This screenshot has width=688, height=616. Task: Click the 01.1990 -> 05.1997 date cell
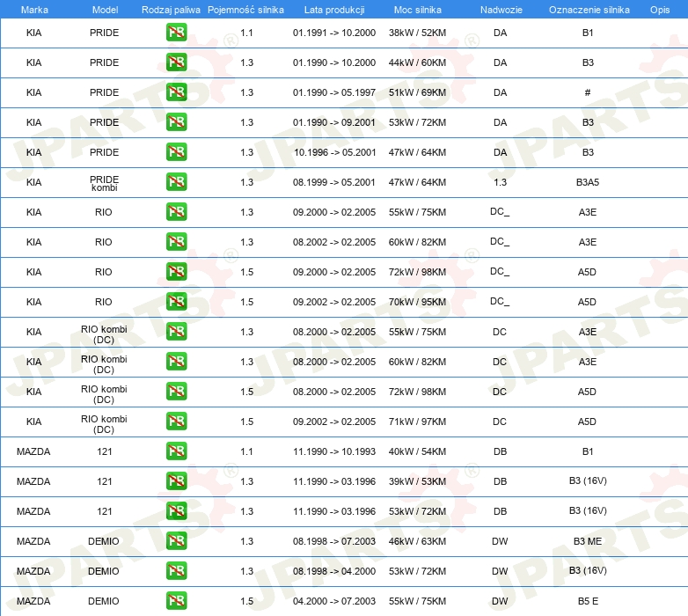[x=334, y=92]
